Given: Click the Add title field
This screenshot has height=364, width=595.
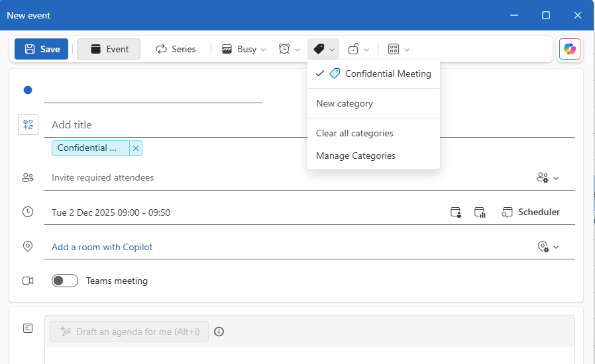Looking at the screenshot, I should (x=265, y=124).
